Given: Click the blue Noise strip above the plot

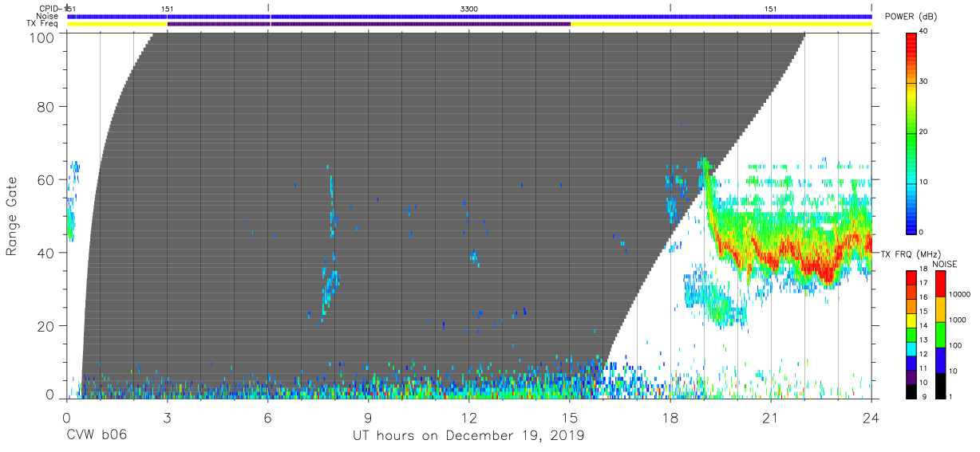Looking at the screenshot, I should (469, 16).
